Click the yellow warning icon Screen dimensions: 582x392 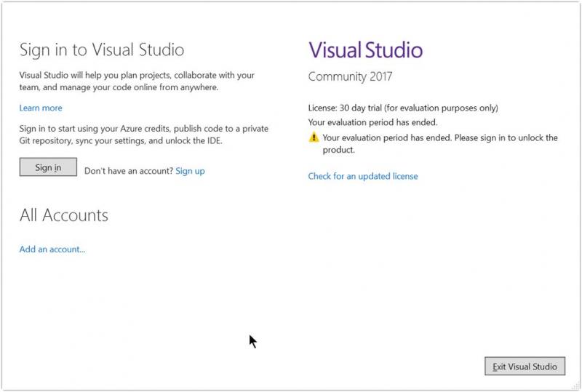[x=314, y=137]
